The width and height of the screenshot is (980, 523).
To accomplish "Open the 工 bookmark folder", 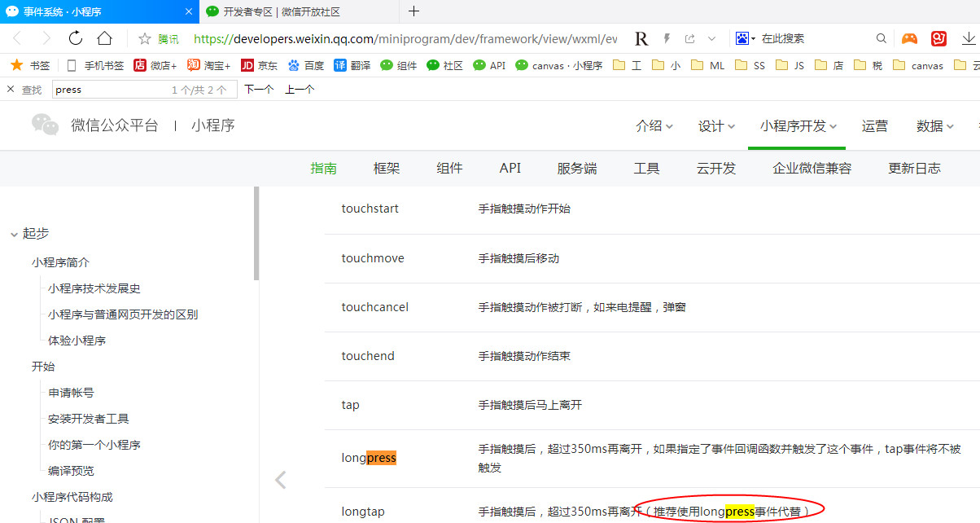I will pyautogui.click(x=627, y=65).
